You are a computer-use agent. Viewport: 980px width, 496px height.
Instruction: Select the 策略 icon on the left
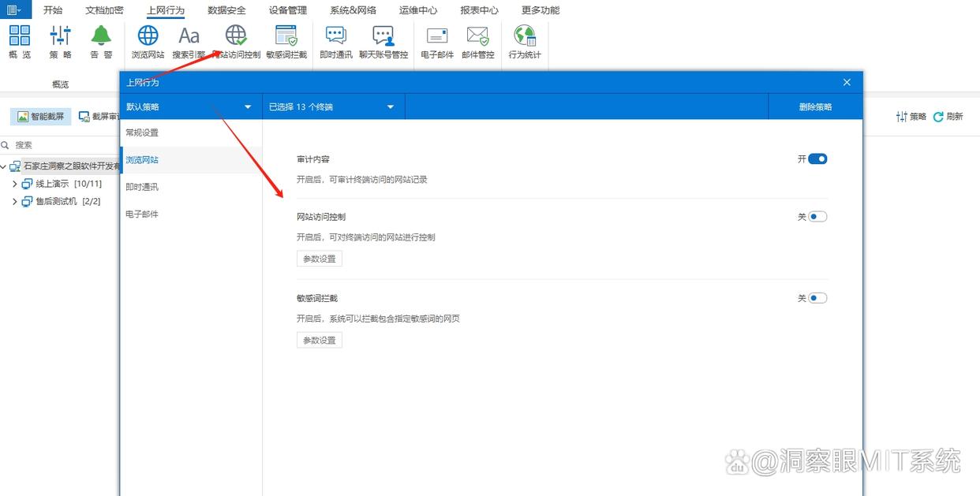point(60,41)
